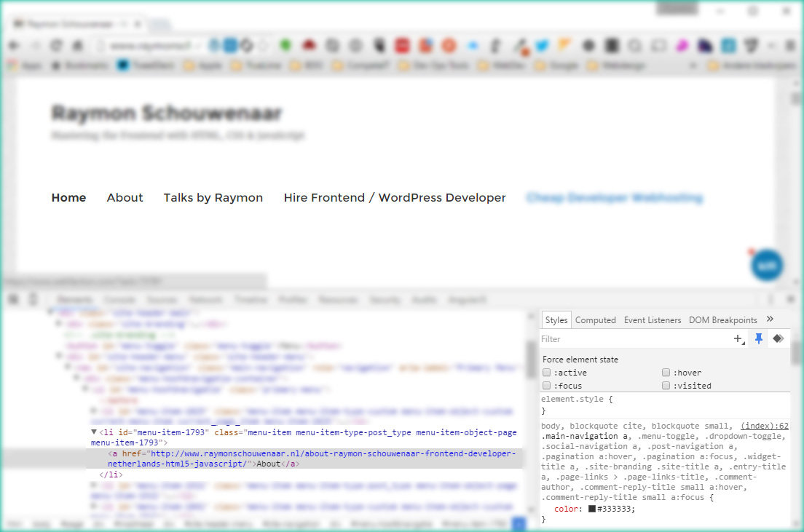Screen dimensions: 804x532
Task: Click the menu-item-1793 id attribute value
Action: coord(170,432)
